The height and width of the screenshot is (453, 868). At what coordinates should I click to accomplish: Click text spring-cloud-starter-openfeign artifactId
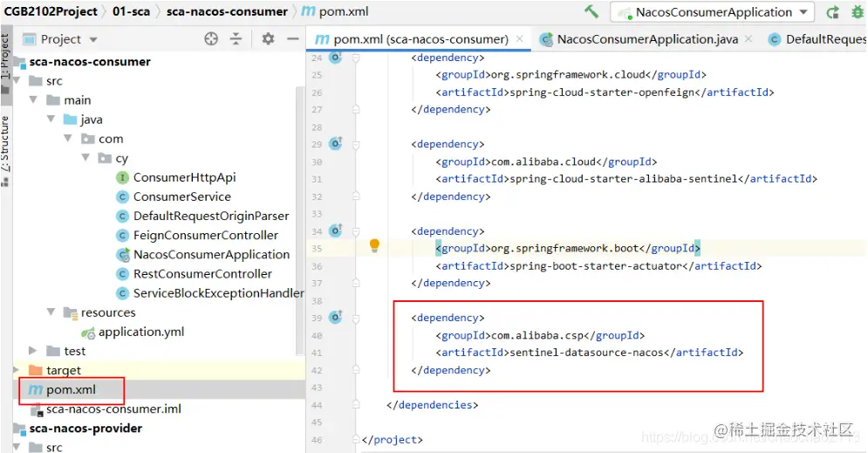click(x=601, y=93)
